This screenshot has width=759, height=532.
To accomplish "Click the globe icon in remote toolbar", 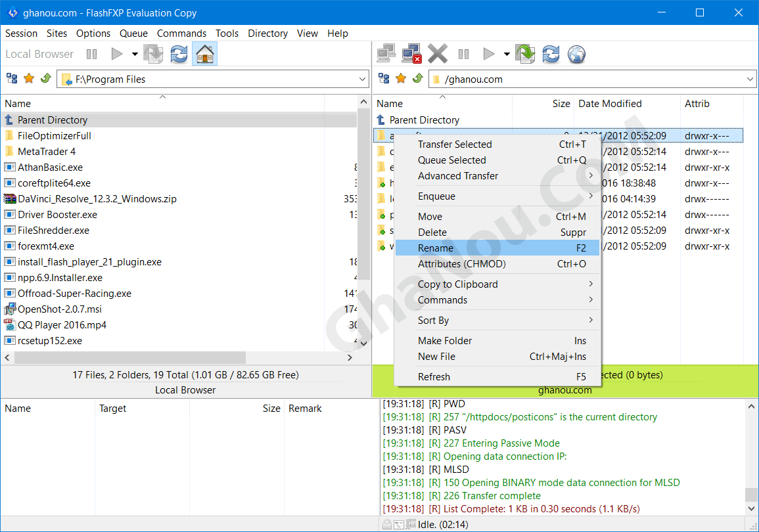I will (576, 54).
